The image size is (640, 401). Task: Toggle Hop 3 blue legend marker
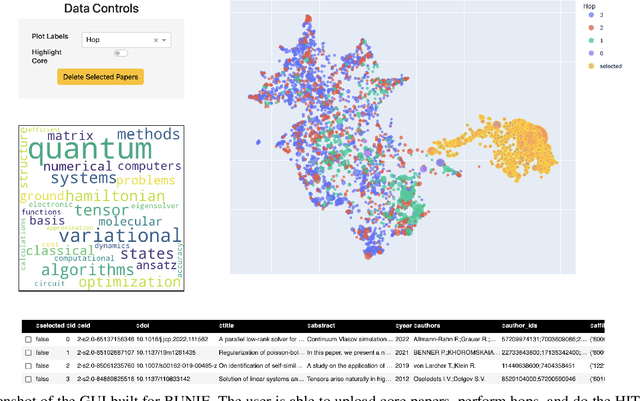[x=591, y=15]
